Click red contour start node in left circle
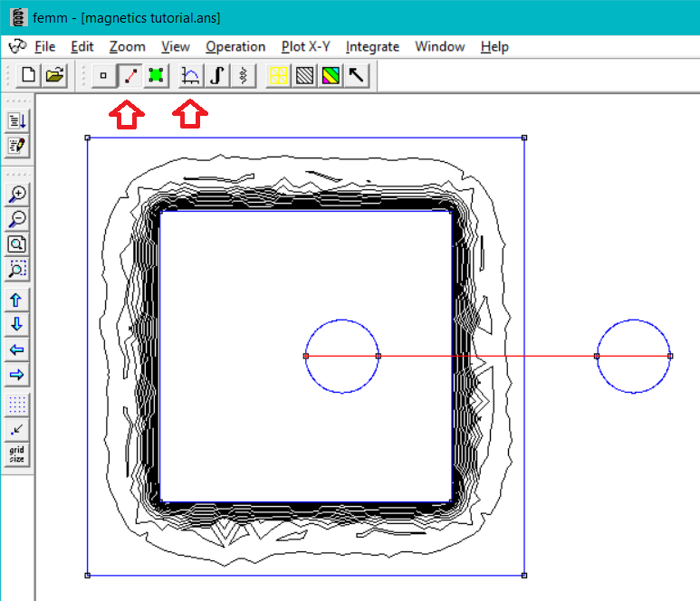 click(x=306, y=356)
